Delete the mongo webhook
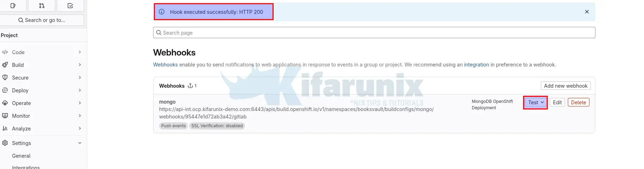The height and width of the screenshot is (169, 644). pyautogui.click(x=578, y=103)
